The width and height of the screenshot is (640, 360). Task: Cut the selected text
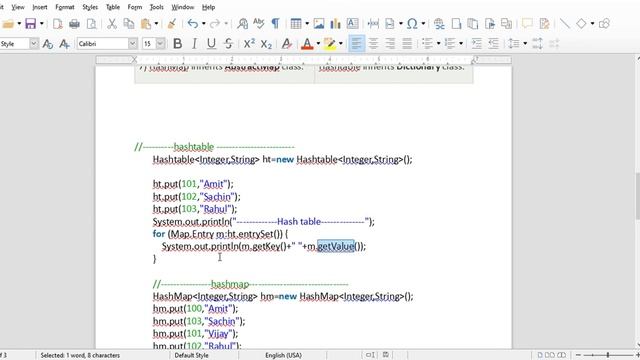pyautogui.click(x=112, y=24)
